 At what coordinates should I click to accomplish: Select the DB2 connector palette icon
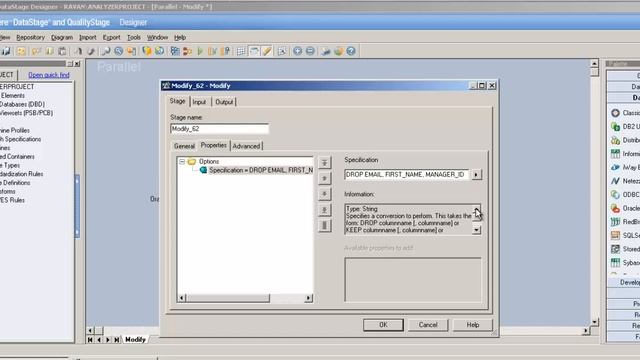616,127
